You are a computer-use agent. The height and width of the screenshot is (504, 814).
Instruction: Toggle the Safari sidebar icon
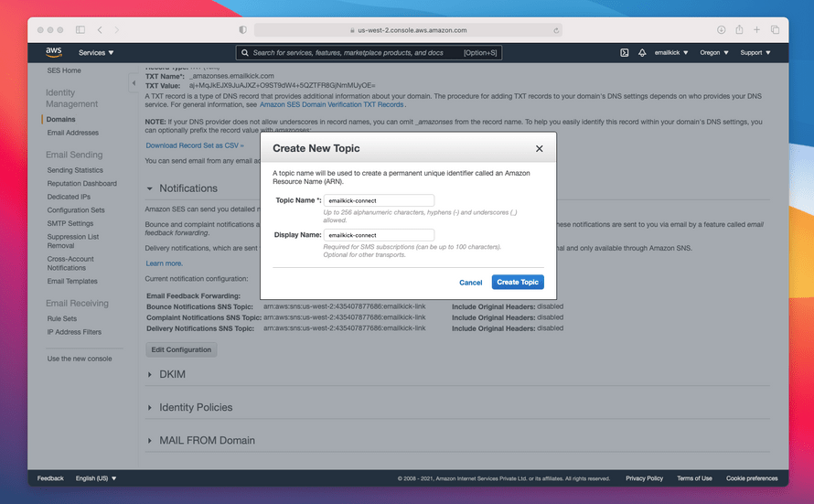(x=80, y=30)
